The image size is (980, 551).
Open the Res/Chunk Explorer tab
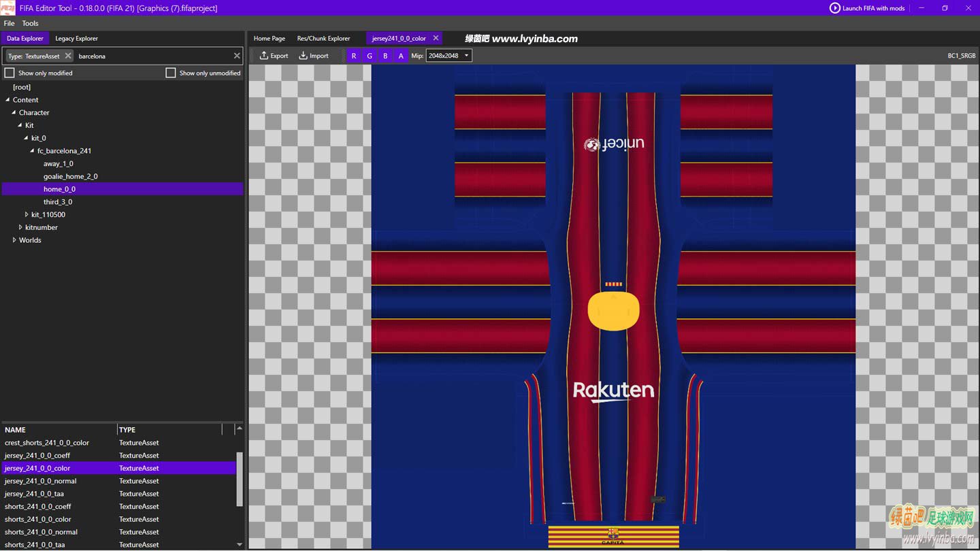coord(323,39)
